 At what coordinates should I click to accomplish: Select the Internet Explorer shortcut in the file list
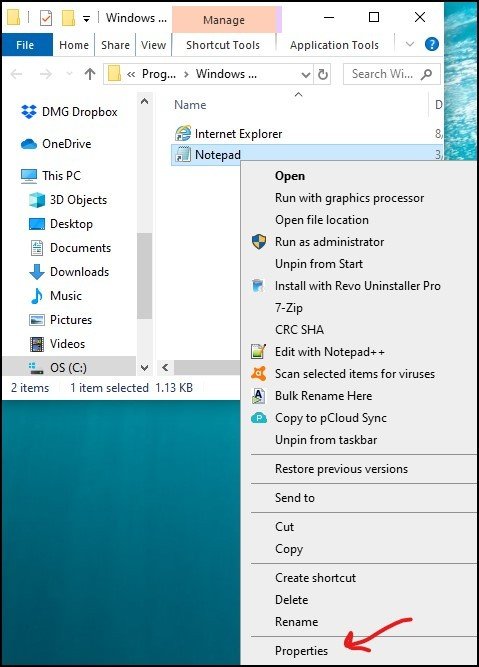pyautogui.click(x=238, y=134)
